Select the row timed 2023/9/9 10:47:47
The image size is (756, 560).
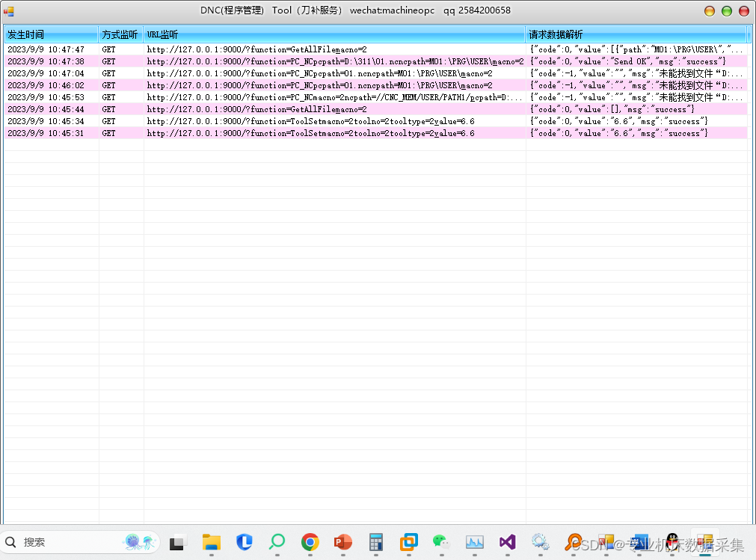376,49
